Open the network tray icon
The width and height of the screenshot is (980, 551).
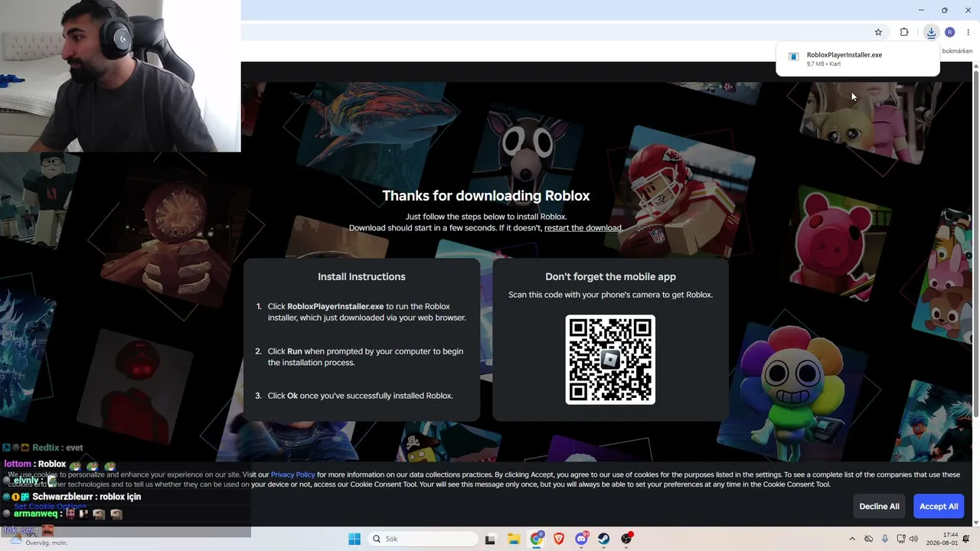pyautogui.click(x=901, y=539)
